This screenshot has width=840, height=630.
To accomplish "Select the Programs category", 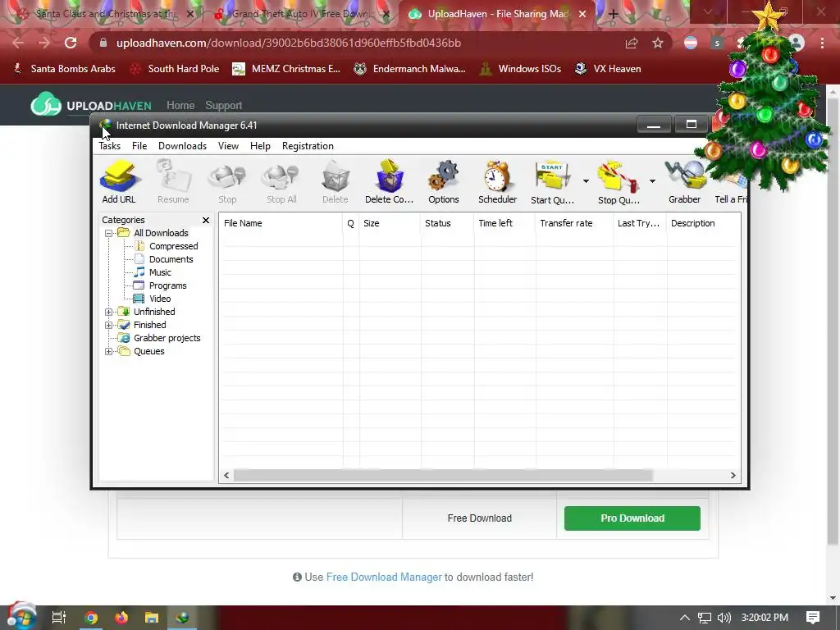I will point(167,285).
